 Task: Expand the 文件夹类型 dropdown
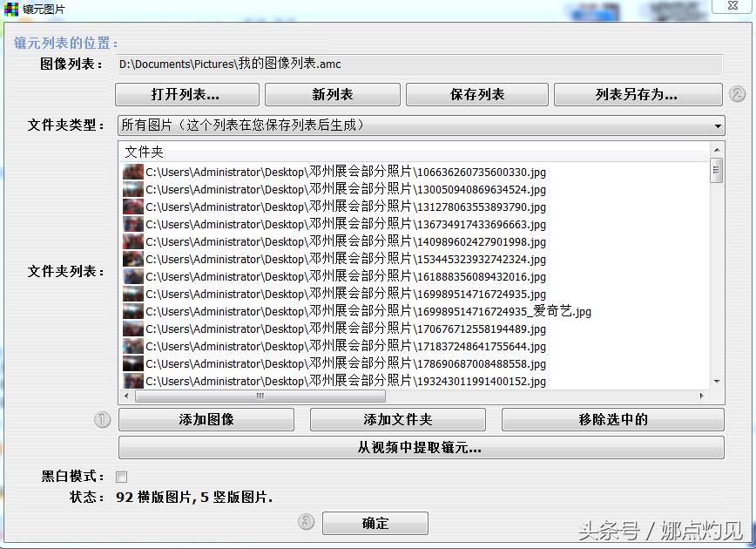click(718, 125)
